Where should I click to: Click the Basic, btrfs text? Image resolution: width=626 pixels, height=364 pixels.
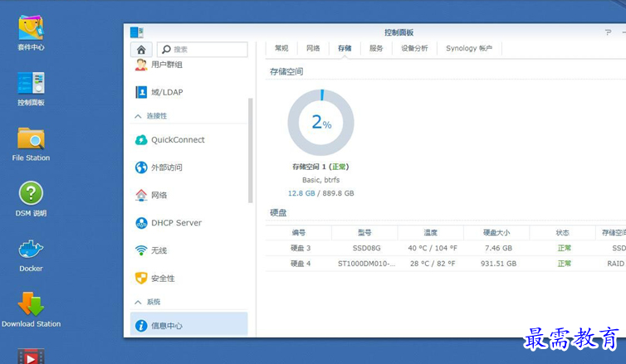[320, 180]
